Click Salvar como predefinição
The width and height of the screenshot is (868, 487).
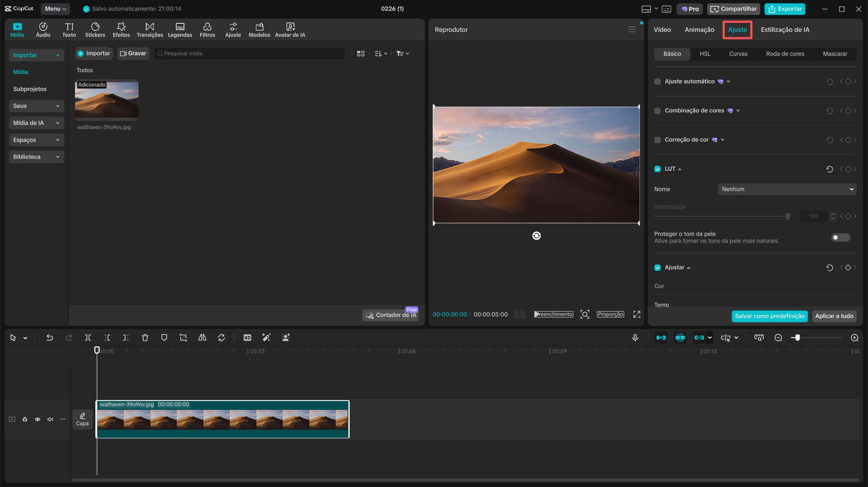click(769, 316)
